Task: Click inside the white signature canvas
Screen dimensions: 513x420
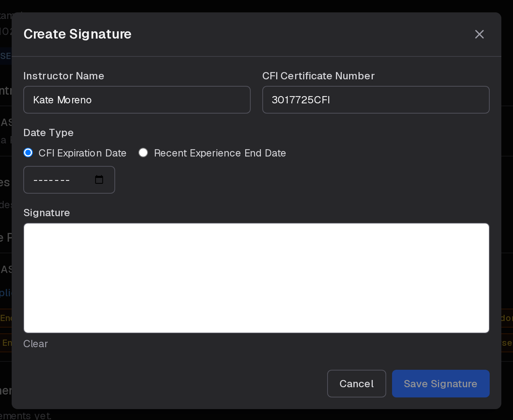Action: pyautogui.click(x=256, y=278)
